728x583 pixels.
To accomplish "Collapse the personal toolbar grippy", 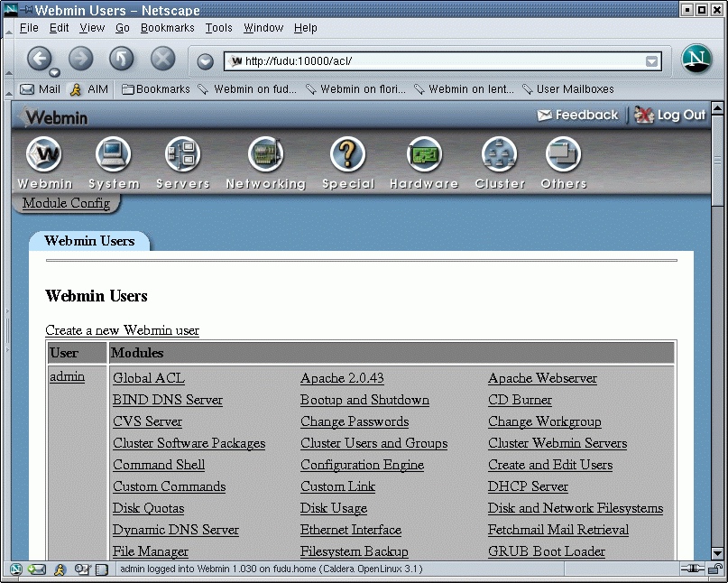I will coord(8,89).
